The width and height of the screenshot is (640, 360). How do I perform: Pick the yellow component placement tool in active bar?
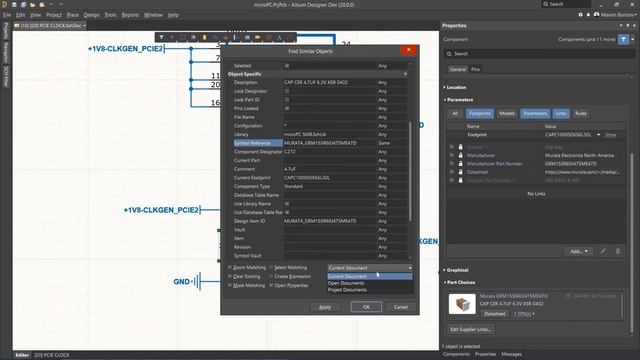click(x=204, y=38)
